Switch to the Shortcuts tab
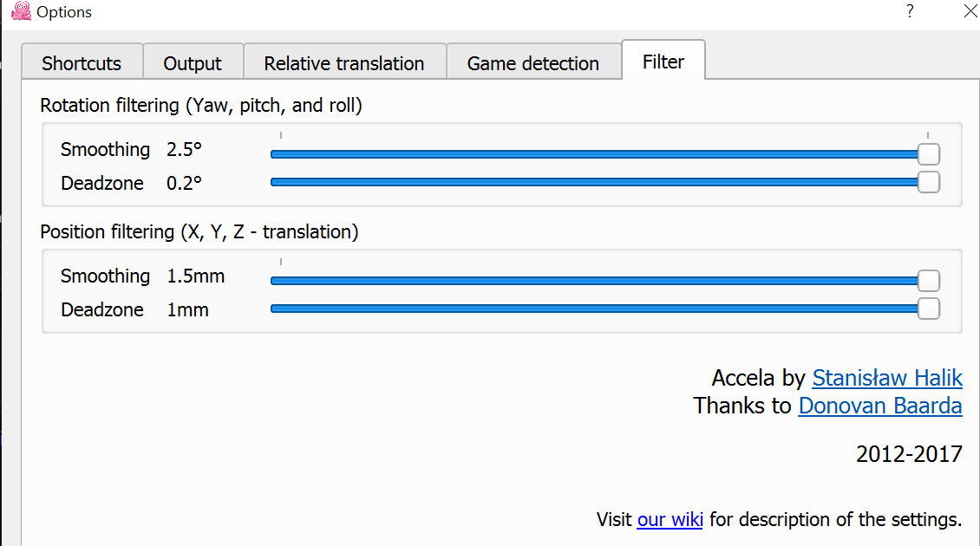 coord(82,63)
